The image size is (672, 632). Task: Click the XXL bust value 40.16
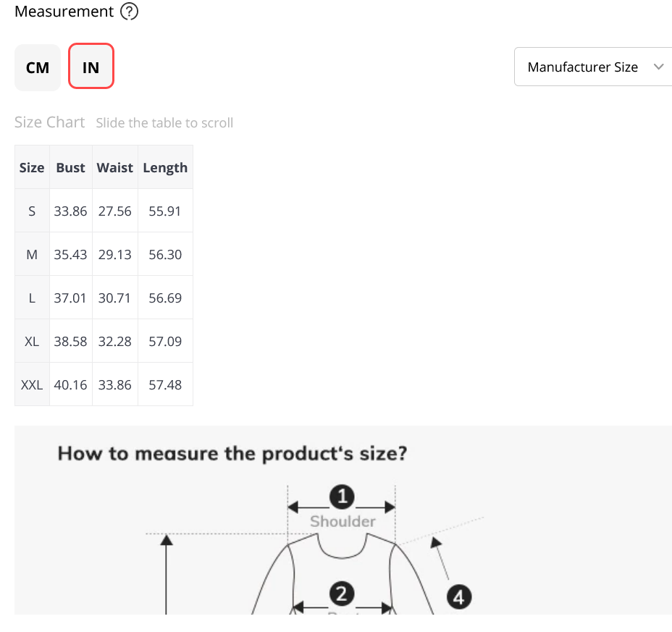[70, 385]
